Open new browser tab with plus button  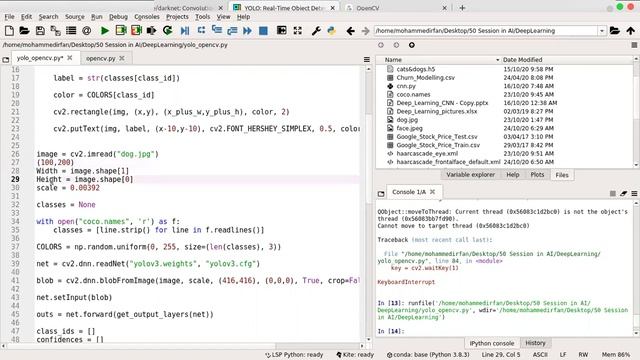click(462, 7)
